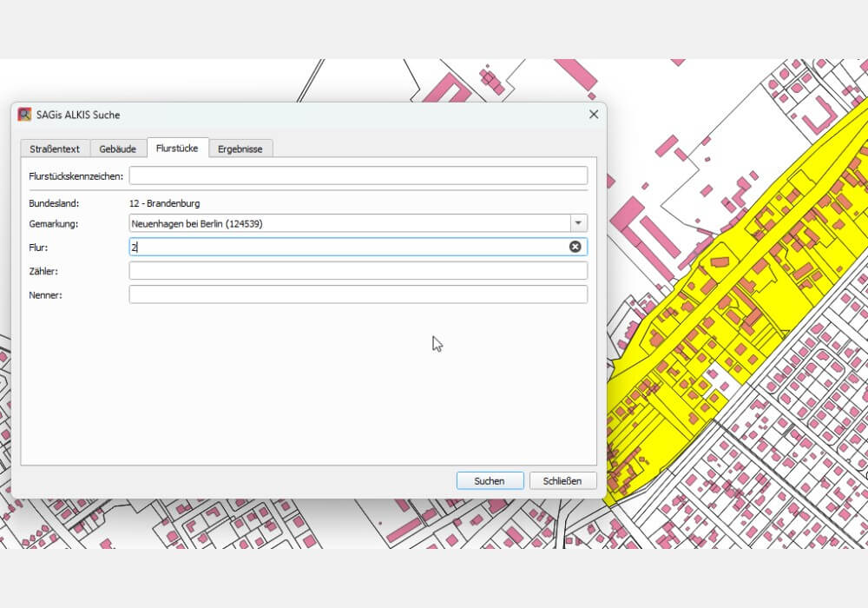Image resolution: width=868 pixels, height=608 pixels.
Task: Click the Nenner input field
Action: pos(358,294)
